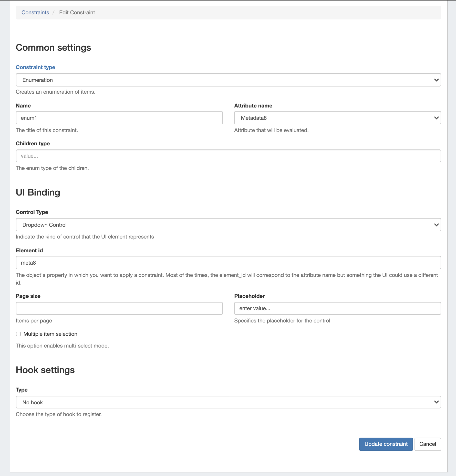Expand the Attribute name dropdown showing Metadata8
The height and width of the screenshot is (476, 456).
coord(337,118)
